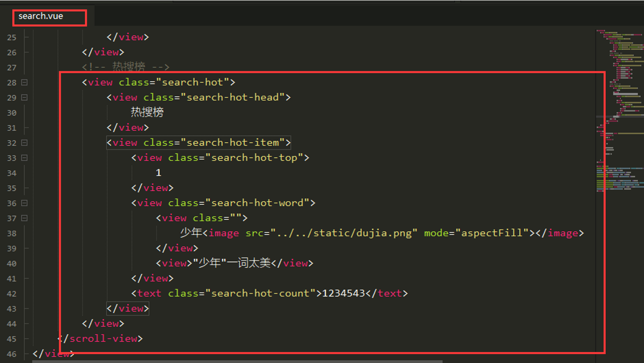Click the 热搜榜 text on line 30
This screenshot has height=363, width=644.
148,112
